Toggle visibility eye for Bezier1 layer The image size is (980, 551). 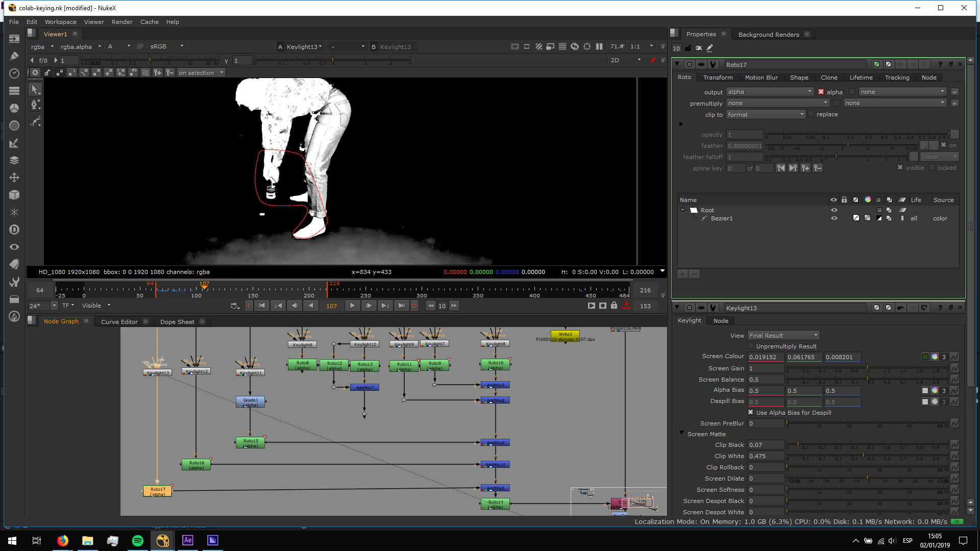[834, 218]
